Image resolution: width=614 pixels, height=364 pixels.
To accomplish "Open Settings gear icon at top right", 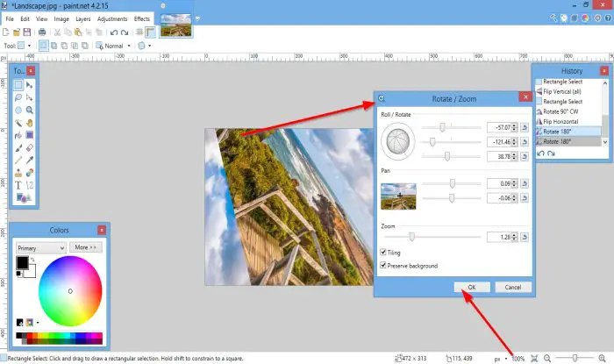I will coord(597,18).
